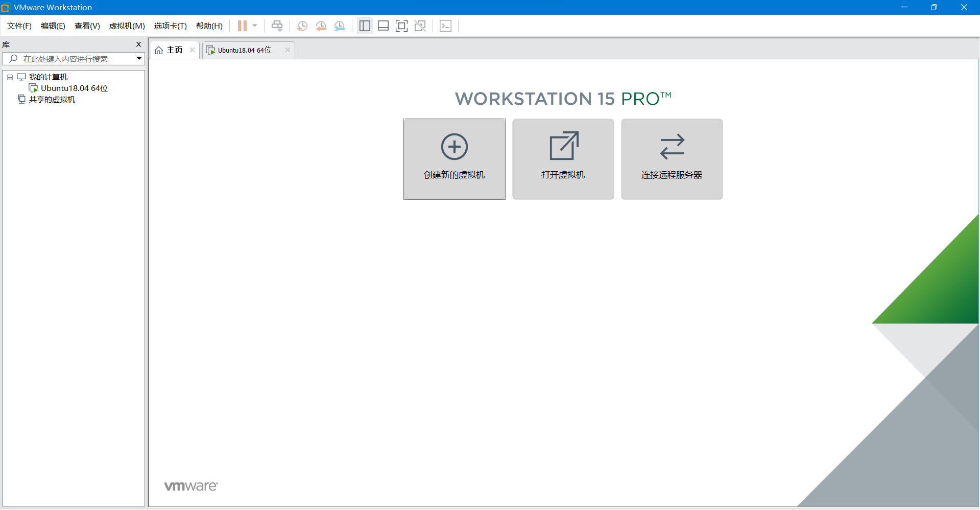The image size is (980, 510).
Task: Enter full screen mode icon
Action: point(401,26)
